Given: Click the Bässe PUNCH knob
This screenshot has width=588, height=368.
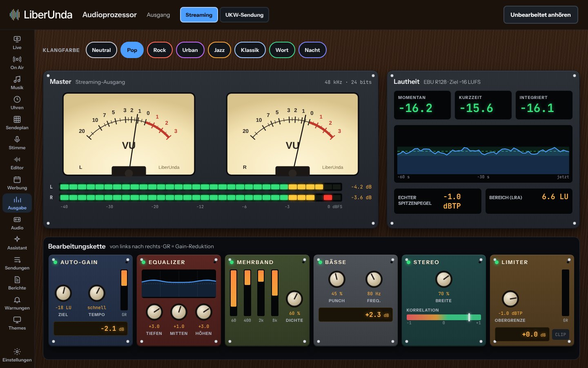Looking at the screenshot, I should (337, 279).
